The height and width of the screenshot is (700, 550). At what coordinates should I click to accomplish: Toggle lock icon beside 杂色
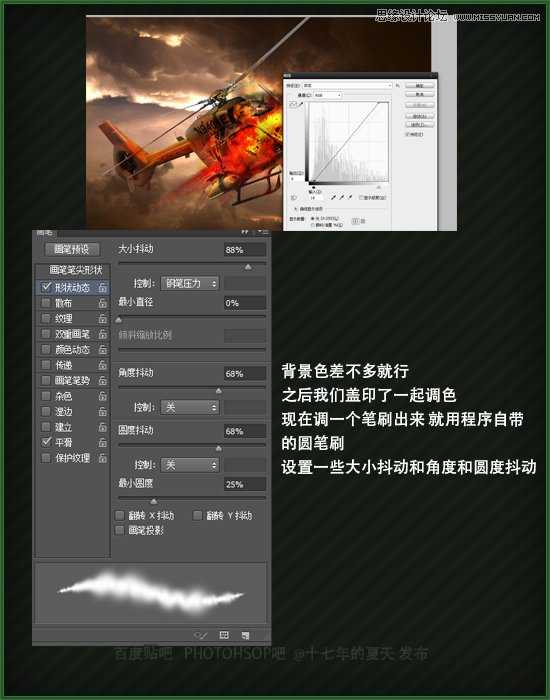point(103,396)
